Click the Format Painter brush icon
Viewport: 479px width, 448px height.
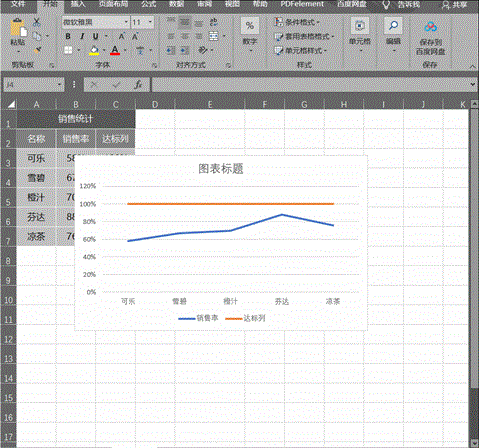(x=37, y=50)
